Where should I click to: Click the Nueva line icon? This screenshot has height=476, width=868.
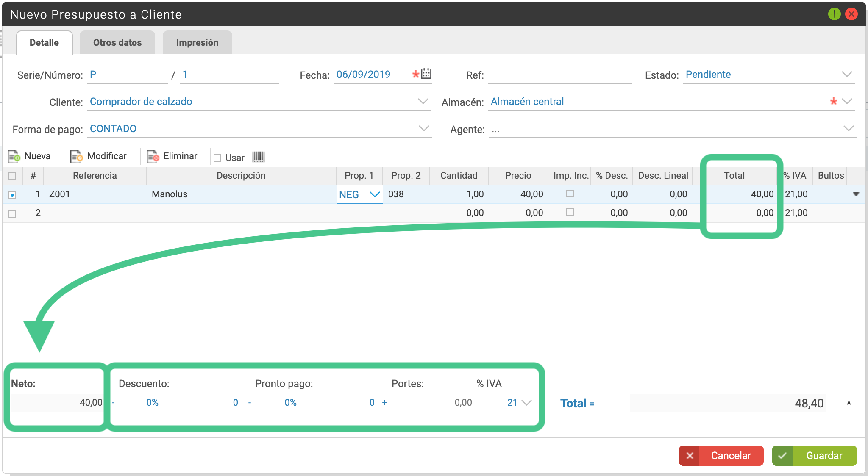coord(14,157)
